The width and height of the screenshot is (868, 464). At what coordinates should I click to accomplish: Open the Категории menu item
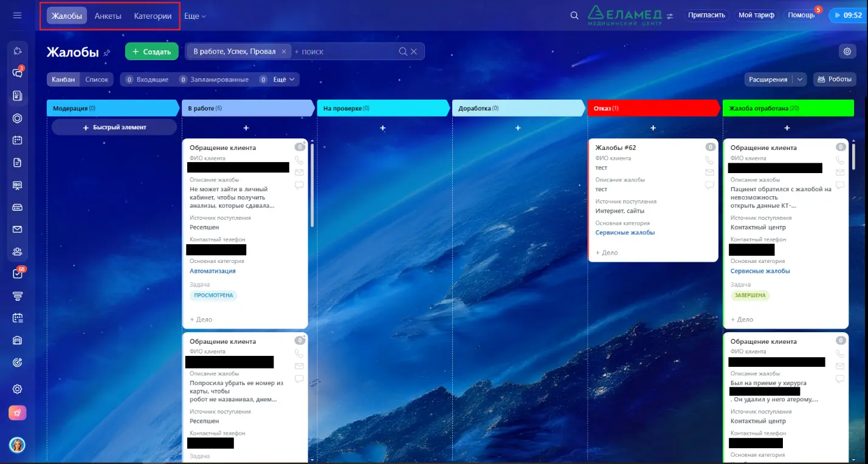point(152,16)
